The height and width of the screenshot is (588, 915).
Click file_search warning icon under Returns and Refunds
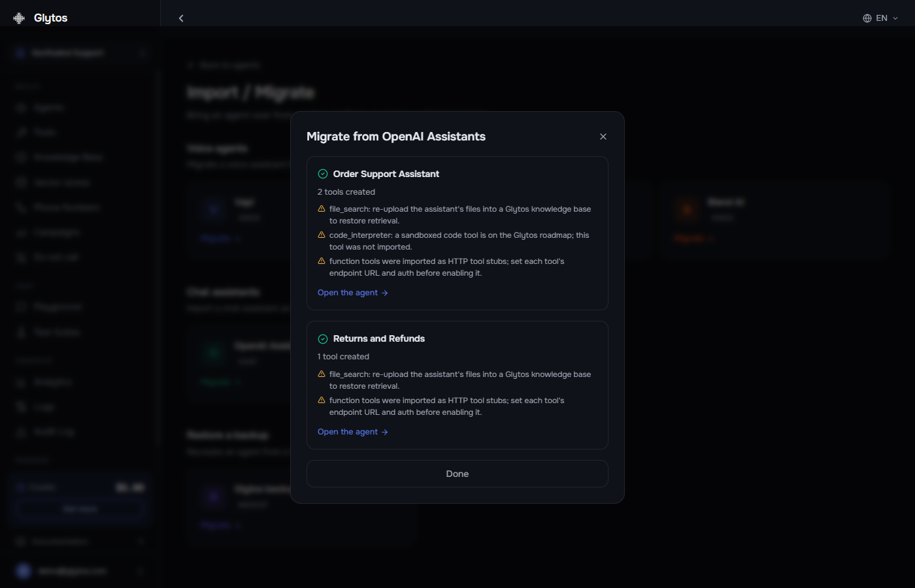322,374
